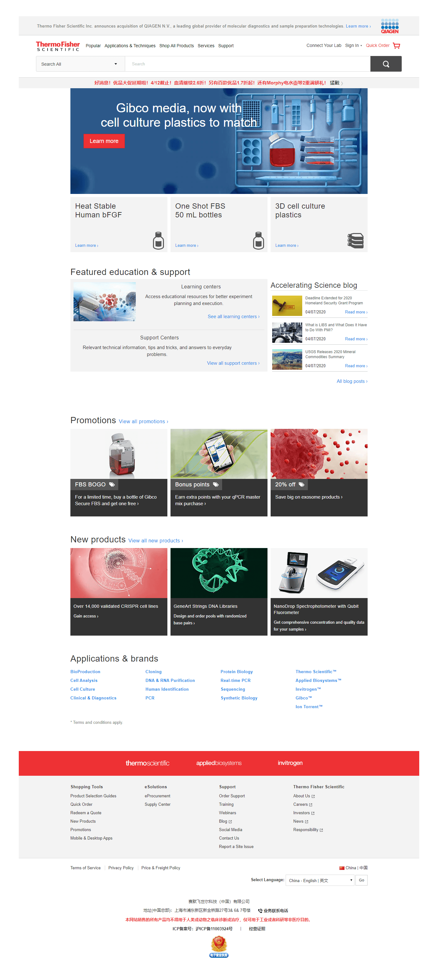Click the stacked plates icon in 3D cell culture card
Viewport: 438px width, 980px height.
(355, 241)
